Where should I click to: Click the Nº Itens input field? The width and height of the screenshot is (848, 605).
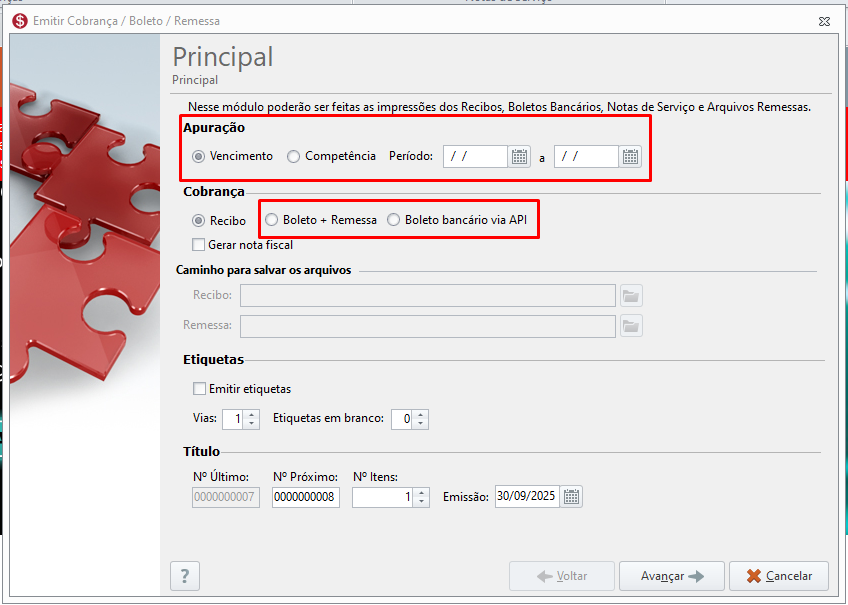382,497
